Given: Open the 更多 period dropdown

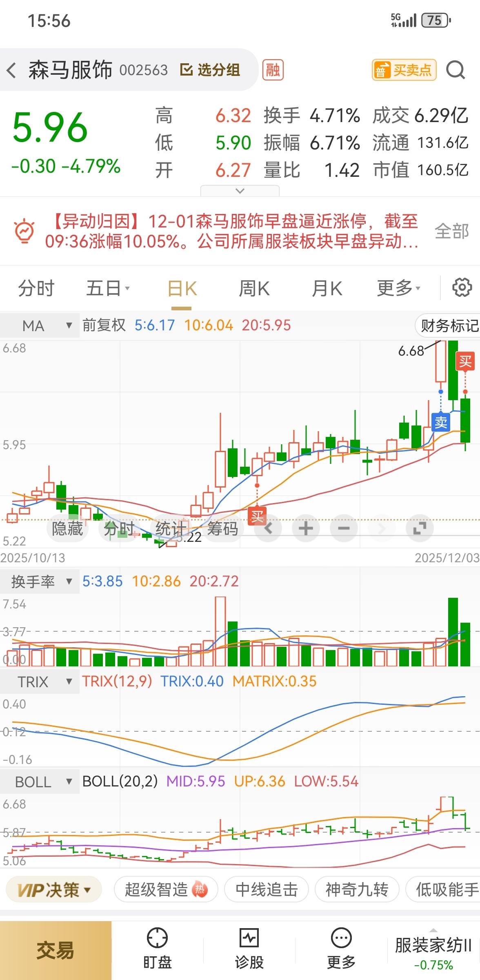Looking at the screenshot, I should click(398, 288).
